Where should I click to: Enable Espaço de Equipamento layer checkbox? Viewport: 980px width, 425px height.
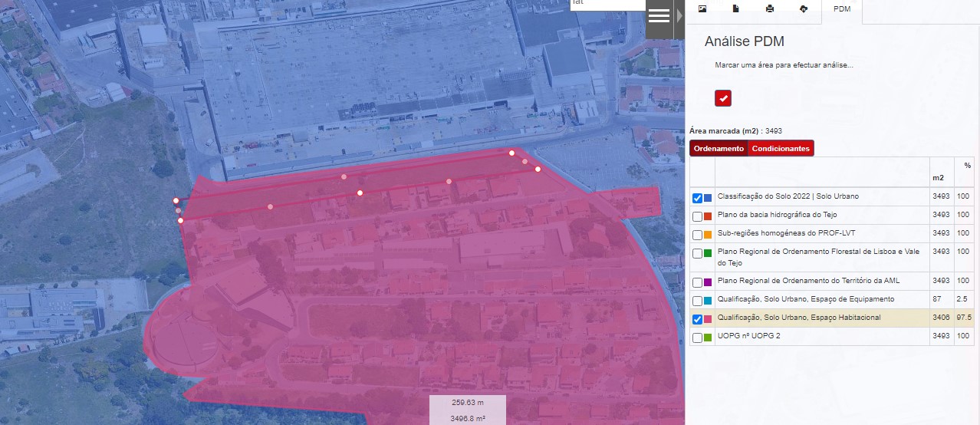coord(697,301)
